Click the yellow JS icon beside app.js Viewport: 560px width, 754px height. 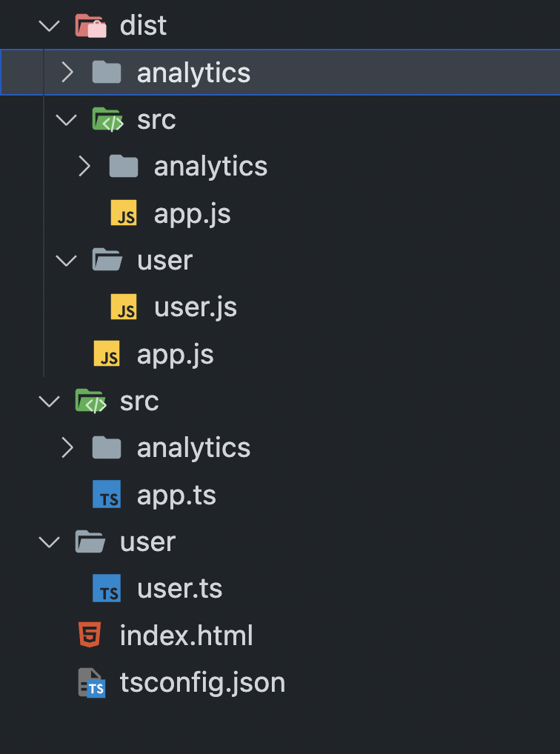123,213
